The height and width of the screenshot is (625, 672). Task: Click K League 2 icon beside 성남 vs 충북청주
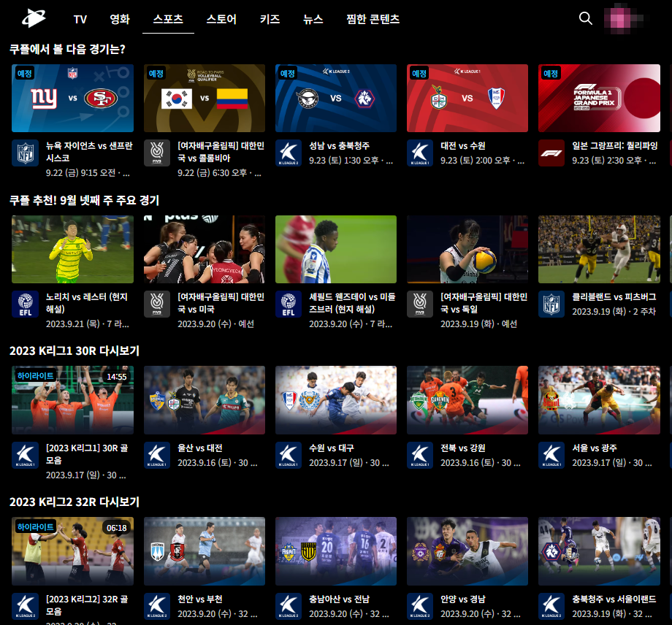click(x=289, y=153)
